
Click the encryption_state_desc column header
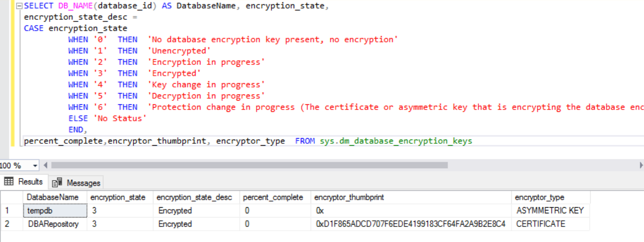pos(194,197)
